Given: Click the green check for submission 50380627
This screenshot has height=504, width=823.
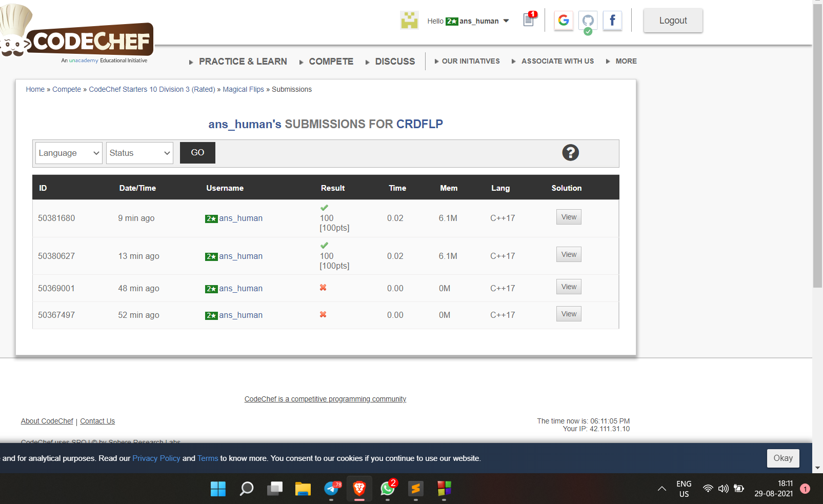Looking at the screenshot, I should [x=324, y=246].
